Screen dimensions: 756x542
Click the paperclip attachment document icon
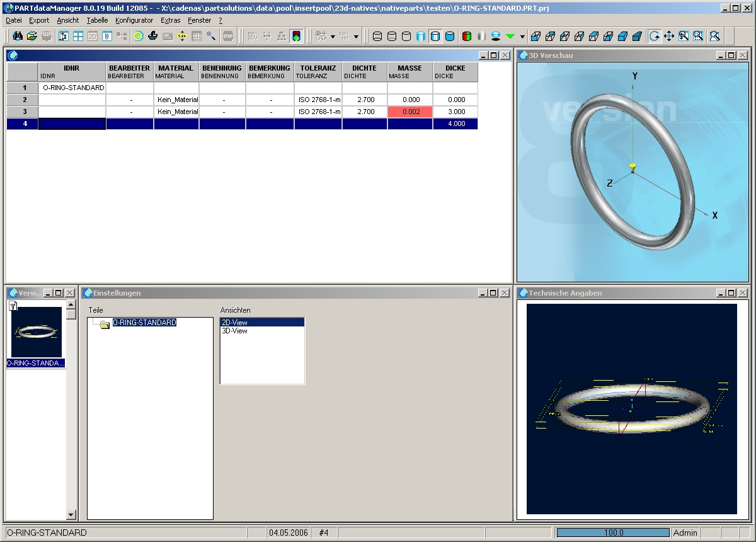coord(107,37)
